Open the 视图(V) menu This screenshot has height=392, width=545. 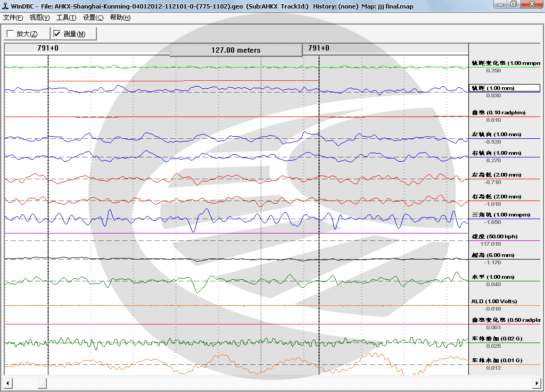(39, 18)
